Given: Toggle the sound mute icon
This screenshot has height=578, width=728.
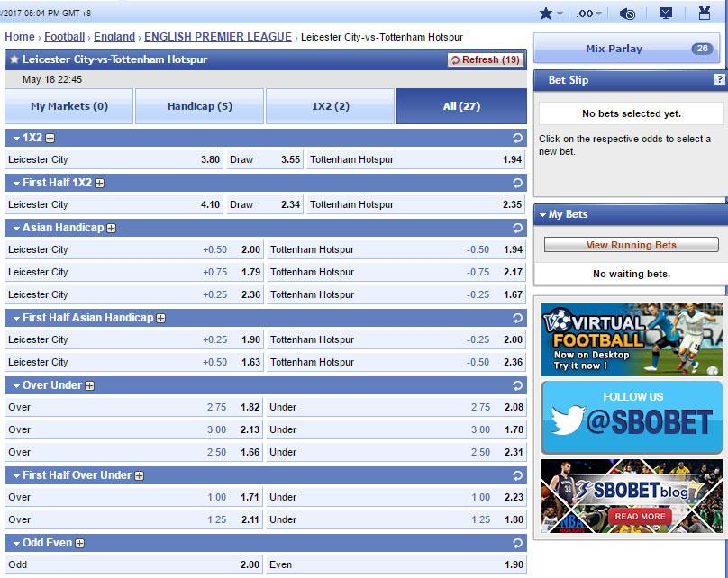Looking at the screenshot, I should (627, 14).
